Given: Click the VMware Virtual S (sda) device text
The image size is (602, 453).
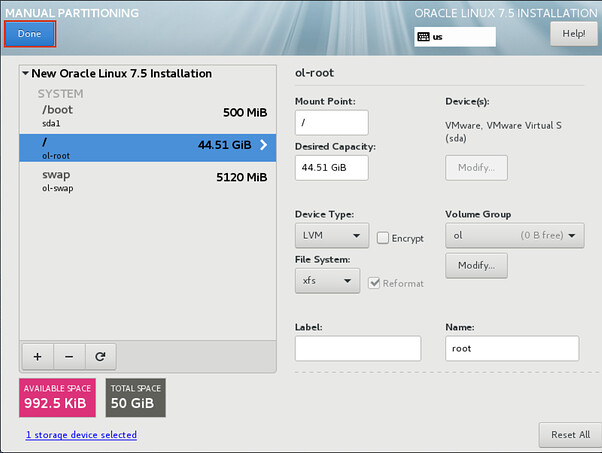Looking at the screenshot, I should pyautogui.click(x=503, y=132).
